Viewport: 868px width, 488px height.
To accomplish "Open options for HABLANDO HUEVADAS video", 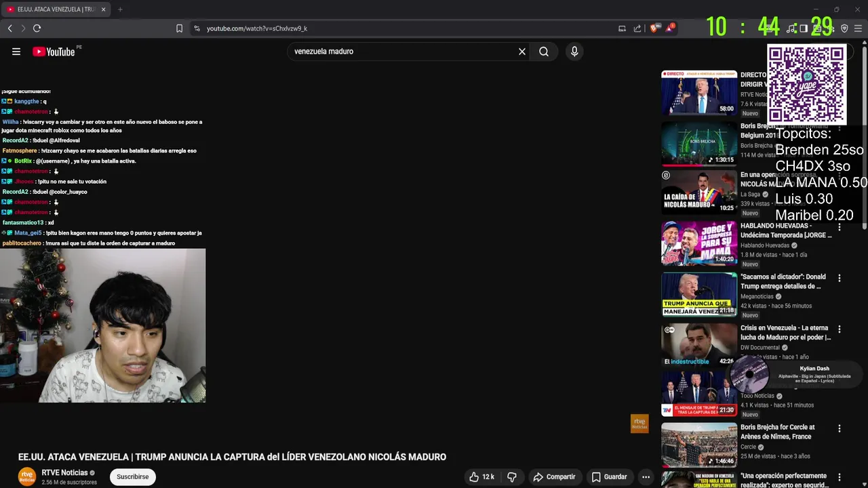I will tap(840, 227).
